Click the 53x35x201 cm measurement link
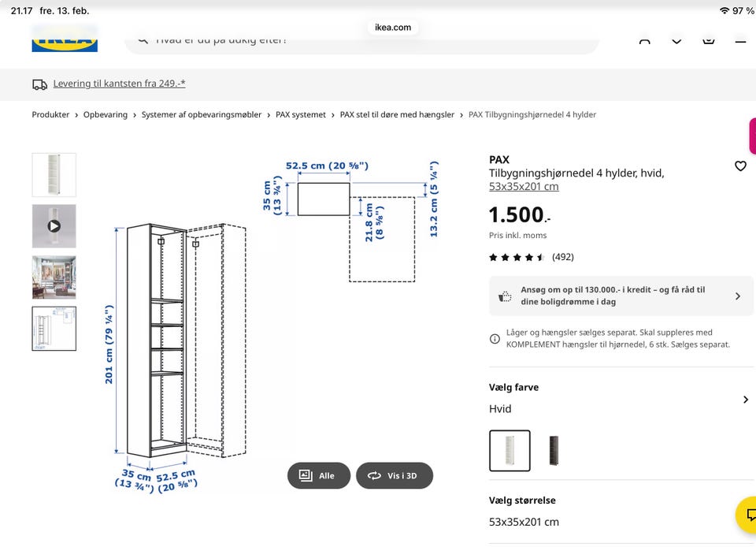 (524, 187)
